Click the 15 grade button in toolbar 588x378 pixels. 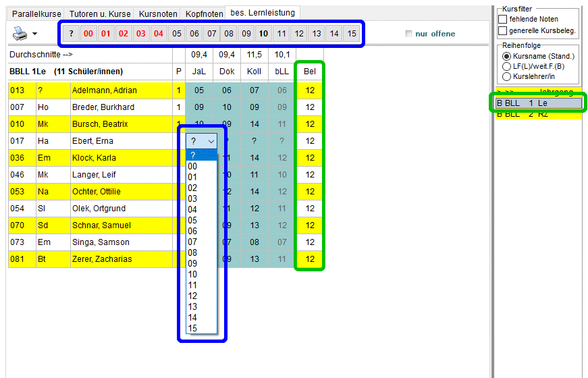coord(351,33)
